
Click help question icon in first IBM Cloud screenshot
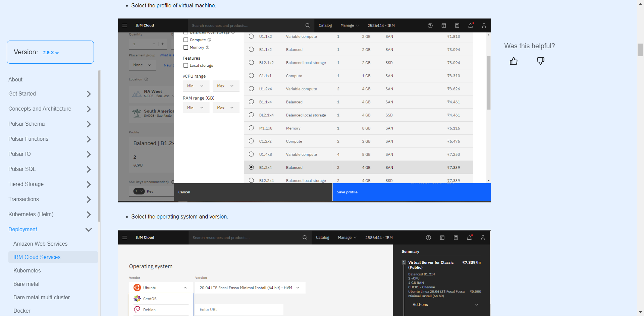[430, 25]
